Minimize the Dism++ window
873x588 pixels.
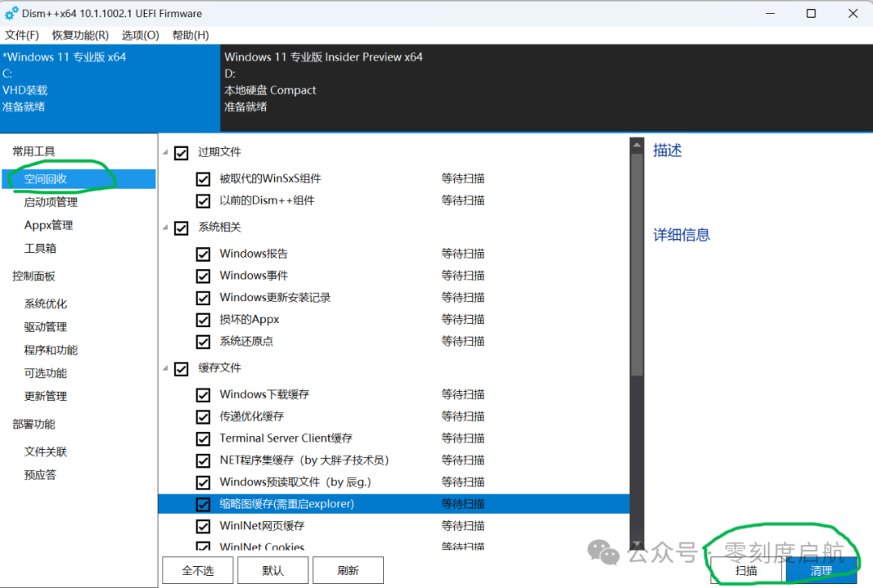click(770, 14)
